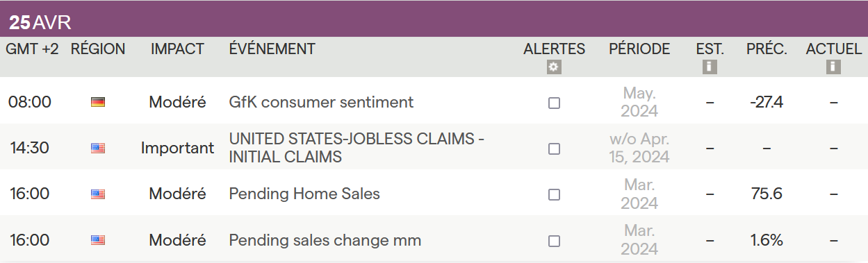Click the US flag beside Pending Home Sales
Image resolution: width=868 pixels, height=263 pixels.
coord(98,194)
